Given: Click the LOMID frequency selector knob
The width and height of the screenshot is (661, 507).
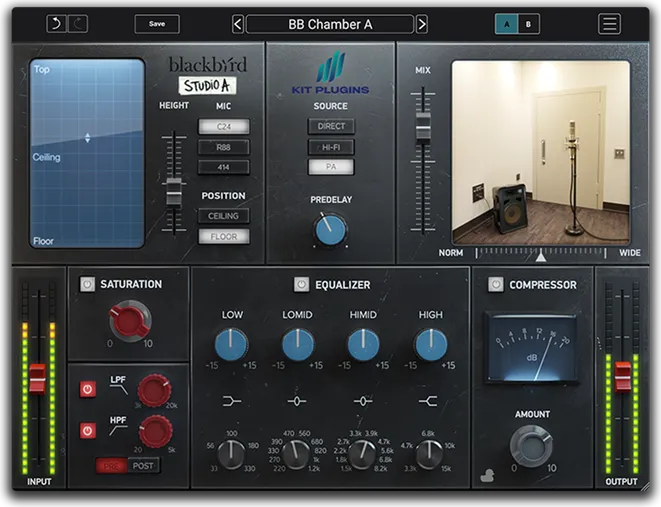Looking at the screenshot, I should [296, 454].
